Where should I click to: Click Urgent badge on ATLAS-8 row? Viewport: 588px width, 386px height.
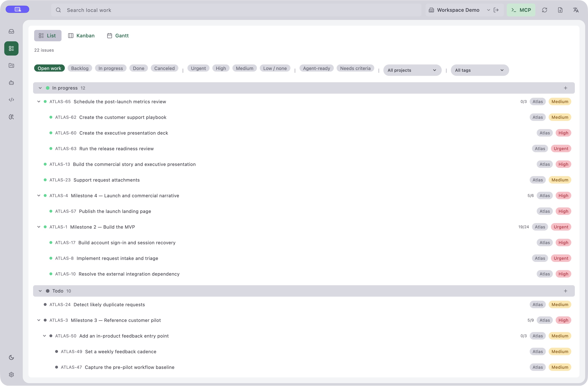tap(561, 258)
